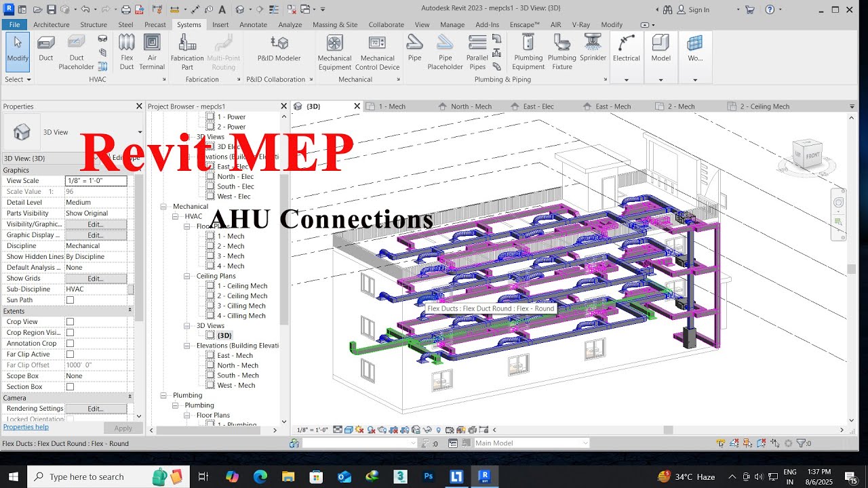Open the Model ribbon dropdown

660,80
